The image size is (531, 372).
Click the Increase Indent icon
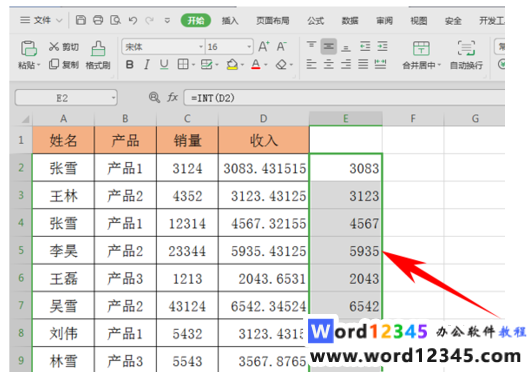[382, 46]
